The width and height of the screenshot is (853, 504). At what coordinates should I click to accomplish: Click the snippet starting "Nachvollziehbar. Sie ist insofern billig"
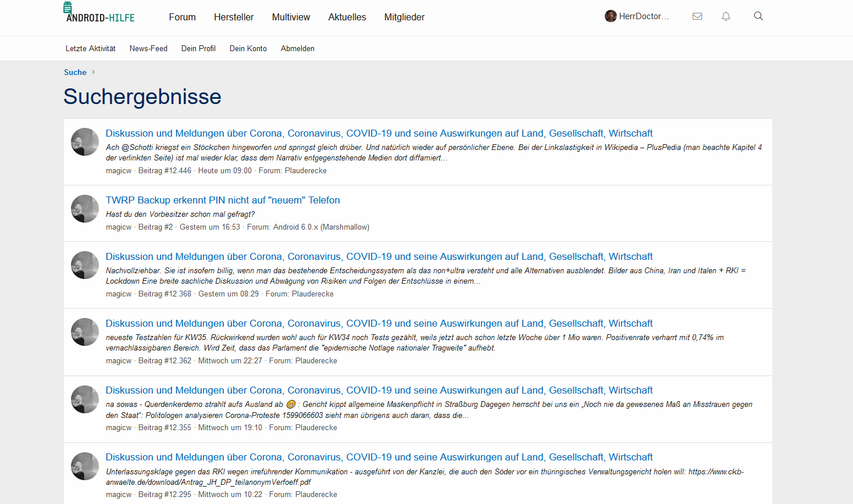(x=426, y=276)
